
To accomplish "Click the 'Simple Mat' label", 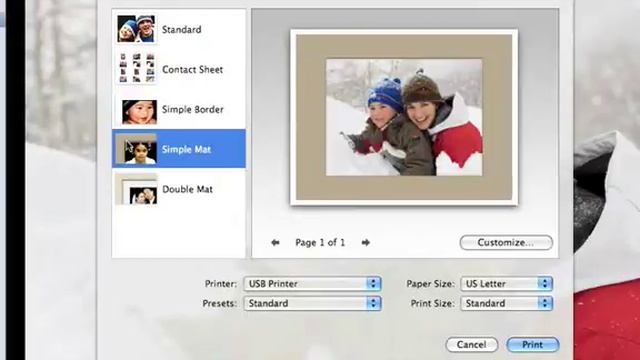I will (187, 149).
